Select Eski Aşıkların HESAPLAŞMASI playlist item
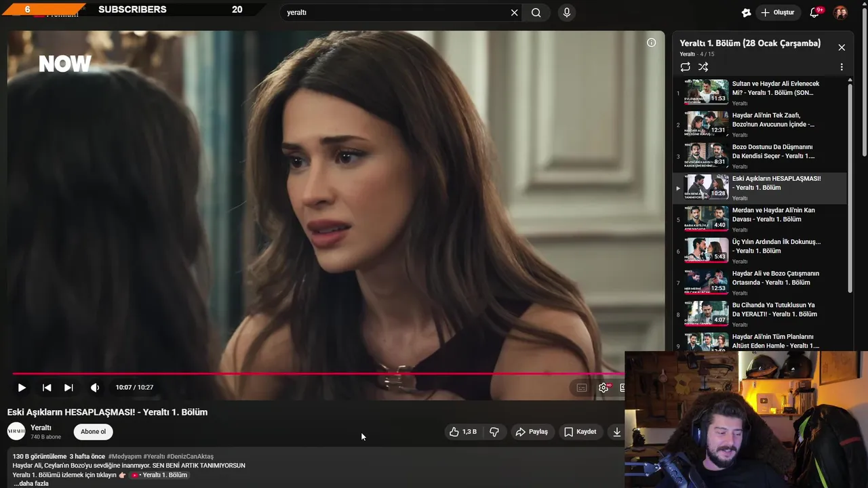The width and height of the screenshot is (868, 488). pos(760,188)
